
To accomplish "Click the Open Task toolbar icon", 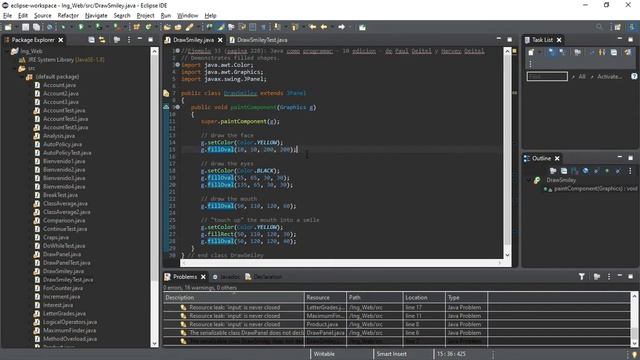I will (x=178, y=27).
